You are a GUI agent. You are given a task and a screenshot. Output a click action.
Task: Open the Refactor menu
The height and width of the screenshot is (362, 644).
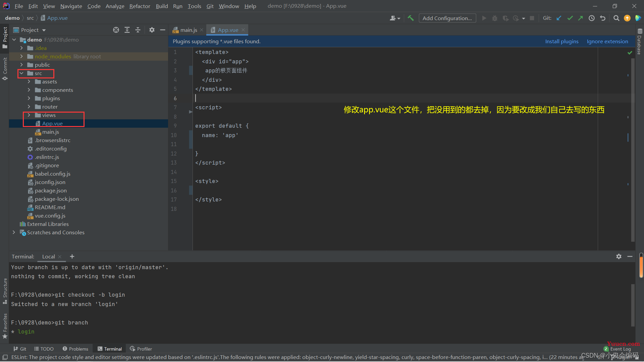pyautogui.click(x=140, y=6)
